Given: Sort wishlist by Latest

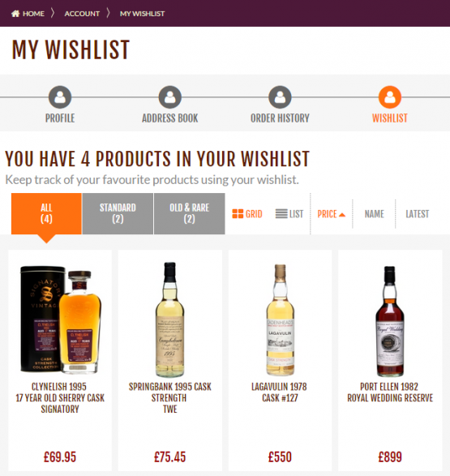Looking at the screenshot, I should pyautogui.click(x=418, y=214).
